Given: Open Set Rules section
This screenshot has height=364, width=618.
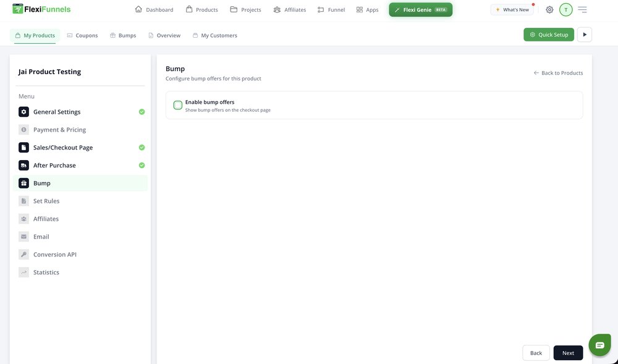Looking at the screenshot, I should pos(80,201).
